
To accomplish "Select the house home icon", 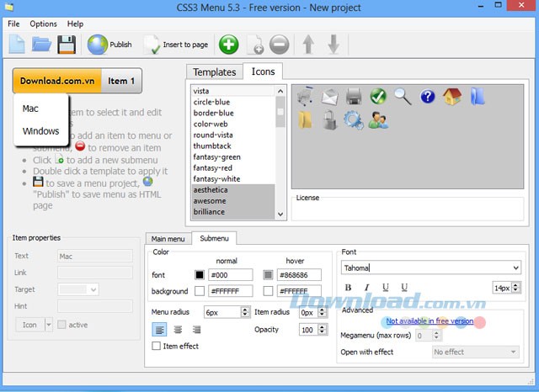I will 452,97.
